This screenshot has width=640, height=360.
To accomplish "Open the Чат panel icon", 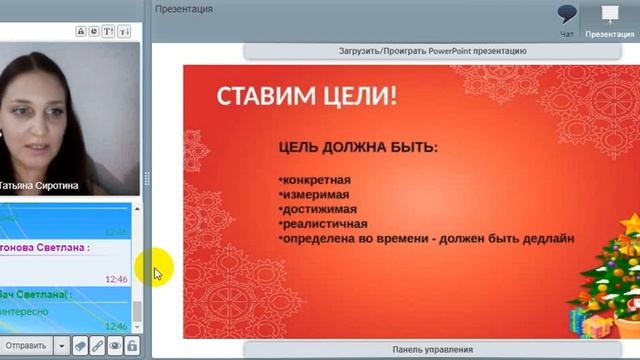I will tap(567, 21).
